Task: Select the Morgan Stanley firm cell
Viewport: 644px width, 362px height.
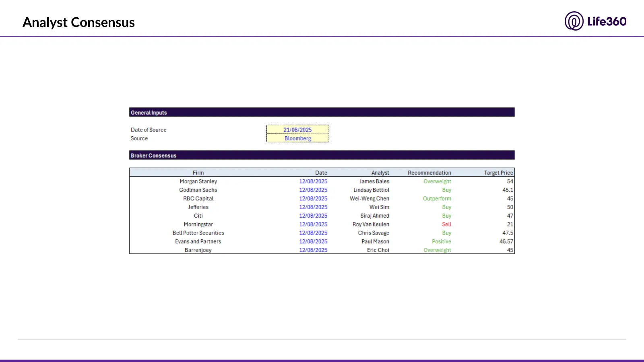Action: [198, 181]
